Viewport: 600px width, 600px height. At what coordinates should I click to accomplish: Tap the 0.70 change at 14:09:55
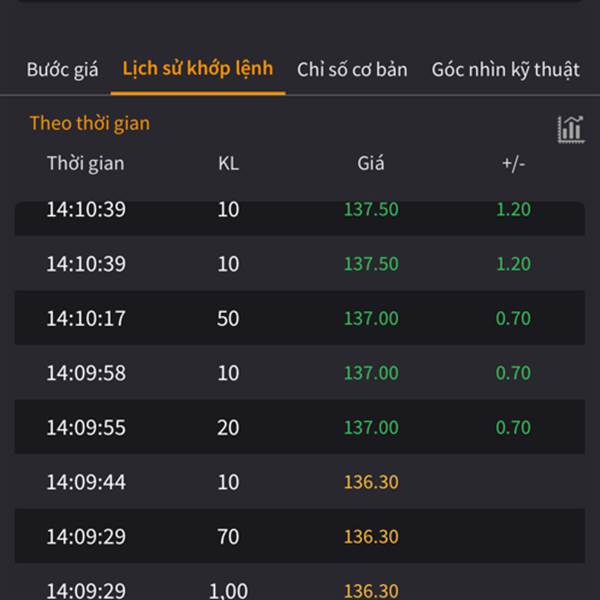(x=513, y=427)
